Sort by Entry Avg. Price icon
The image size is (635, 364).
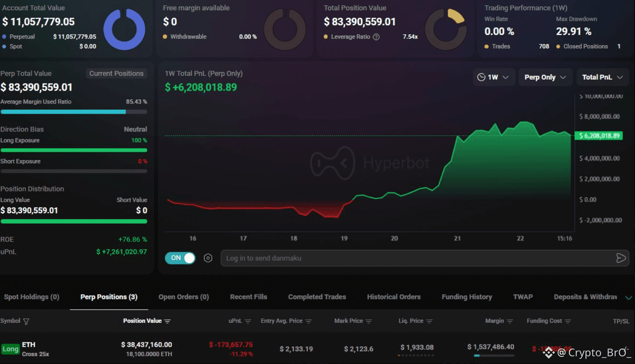309,321
